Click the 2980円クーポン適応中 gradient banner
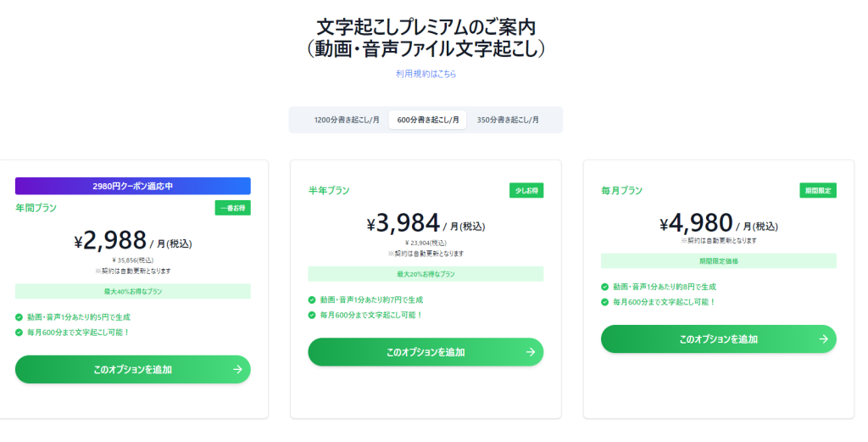Viewport: 868px width, 442px height. pos(132,186)
